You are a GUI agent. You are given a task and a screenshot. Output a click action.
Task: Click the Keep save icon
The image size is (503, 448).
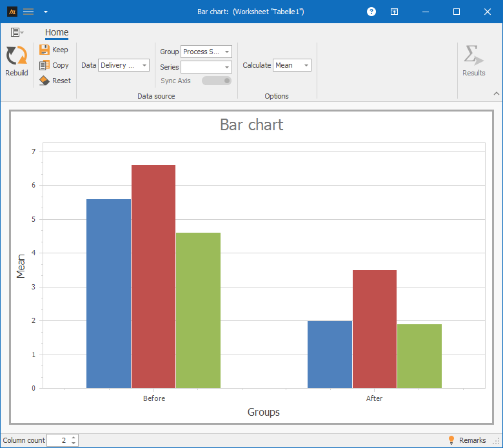coord(44,50)
